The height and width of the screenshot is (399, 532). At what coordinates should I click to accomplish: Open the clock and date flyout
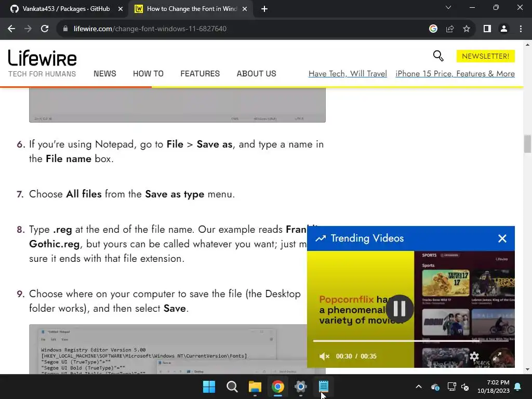point(494,387)
